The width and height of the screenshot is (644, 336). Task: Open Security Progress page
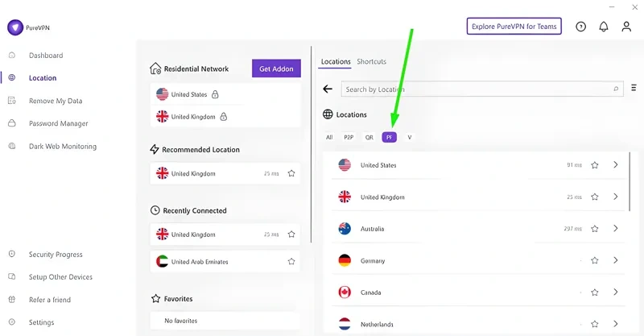tap(56, 255)
